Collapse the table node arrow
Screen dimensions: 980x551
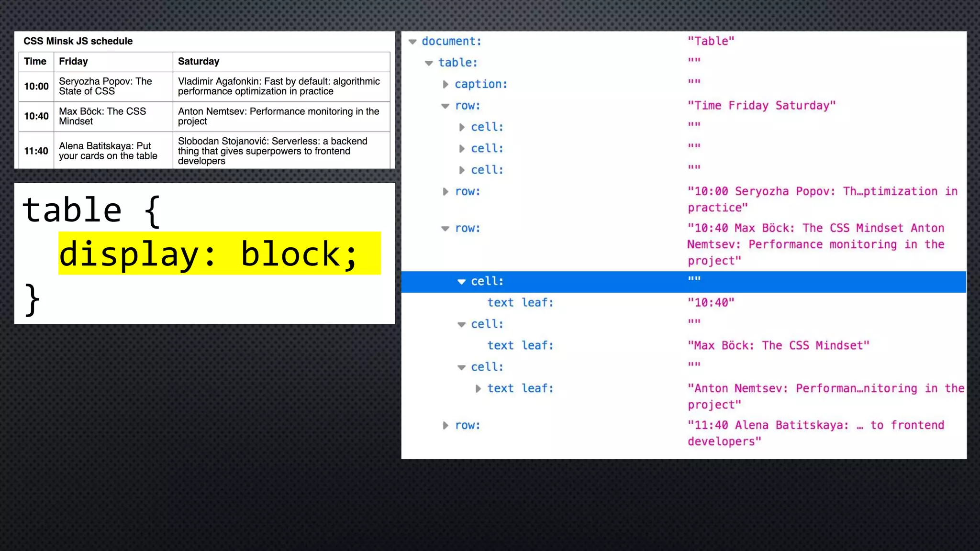click(429, 63)
